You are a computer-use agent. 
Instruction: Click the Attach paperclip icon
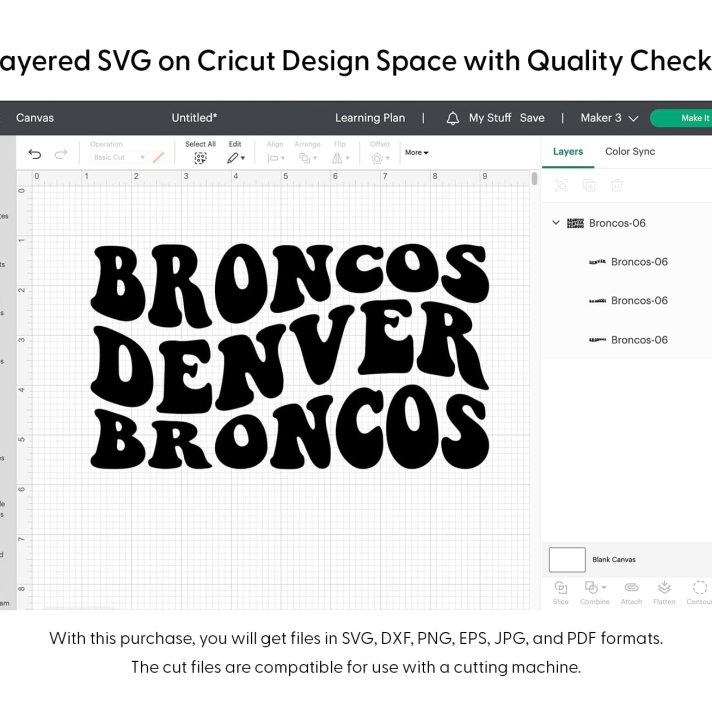click(x=631, y=588)
